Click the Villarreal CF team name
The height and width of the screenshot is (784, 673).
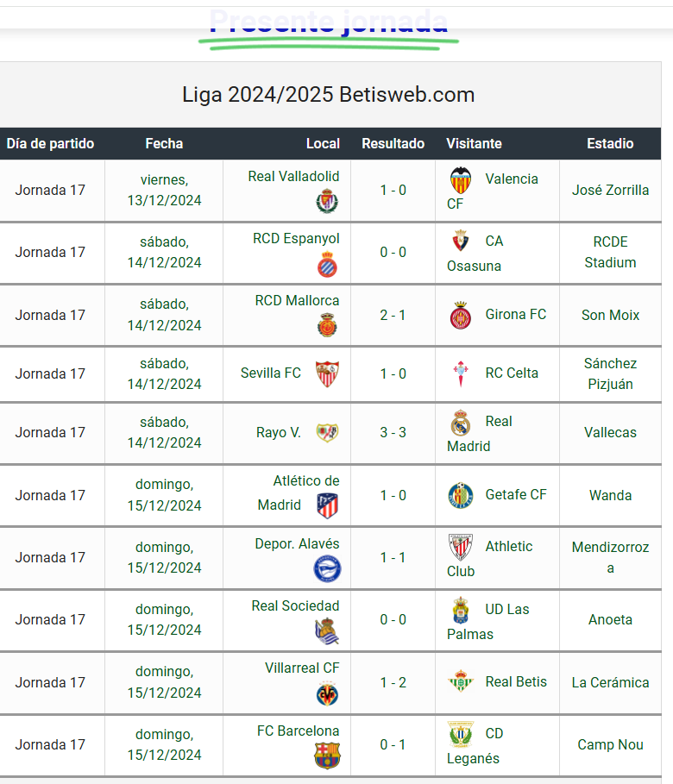pos(302,668)
